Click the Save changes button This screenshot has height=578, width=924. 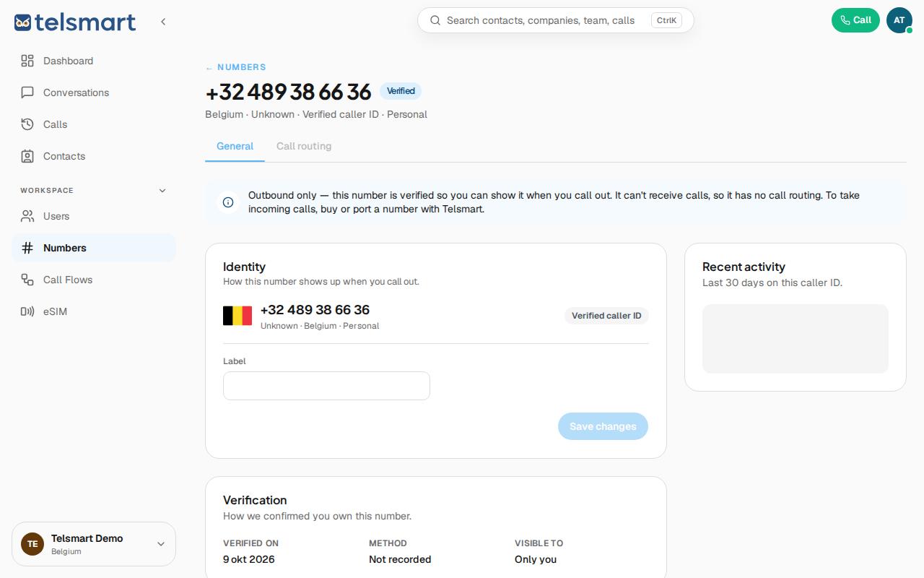coord(603,426)
